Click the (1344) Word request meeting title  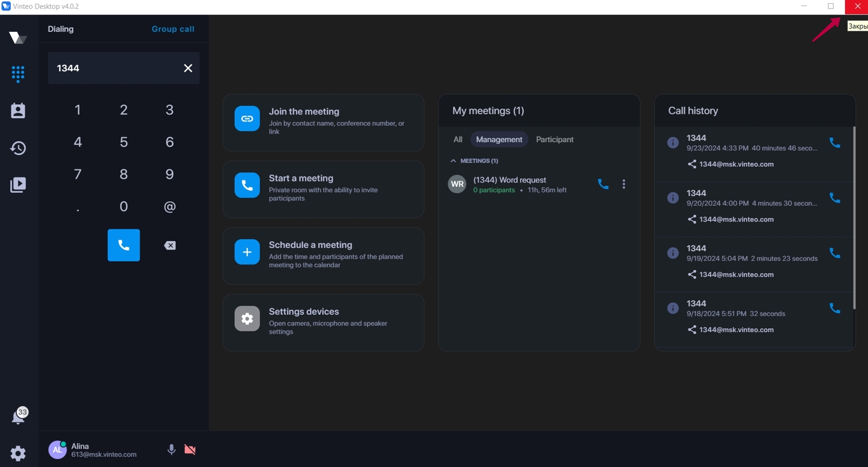pyautogui.click(x=509, y=180)
